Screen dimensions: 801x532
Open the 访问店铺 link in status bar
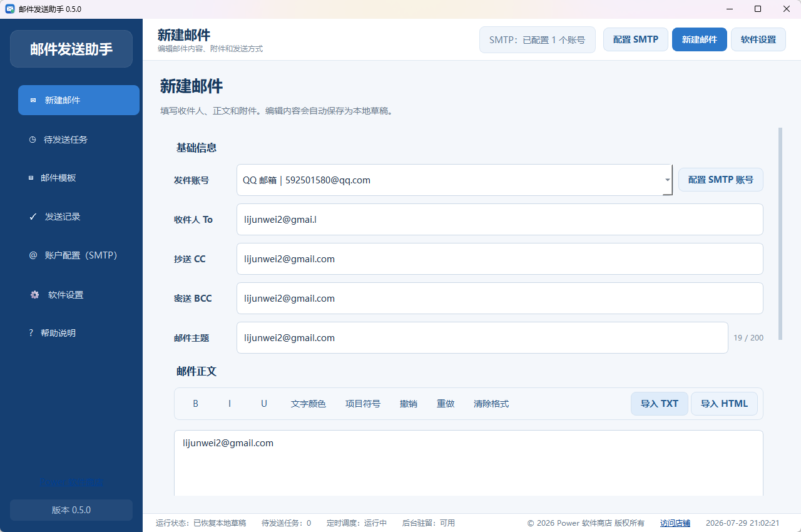click(675, 523)
